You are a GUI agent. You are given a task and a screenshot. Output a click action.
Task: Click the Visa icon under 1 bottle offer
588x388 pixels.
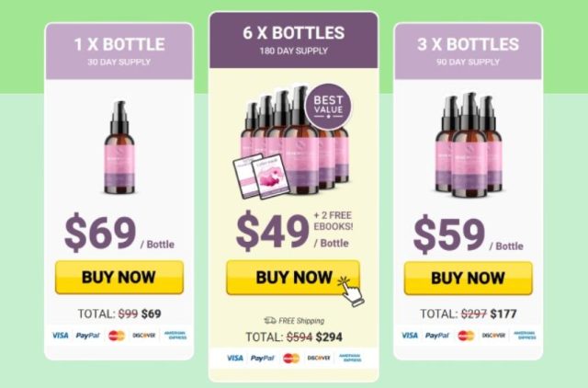tap(61, 335)
